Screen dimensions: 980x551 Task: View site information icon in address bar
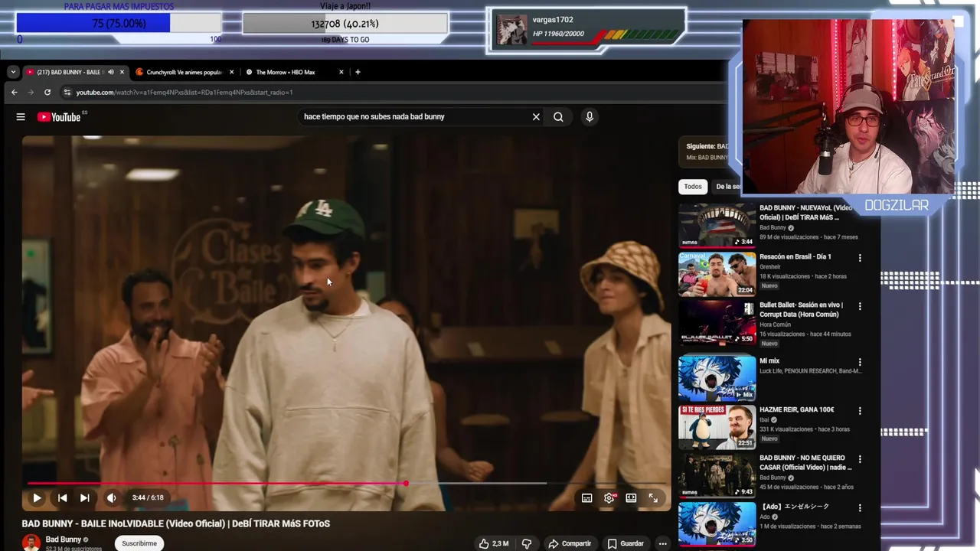point(67,92)
